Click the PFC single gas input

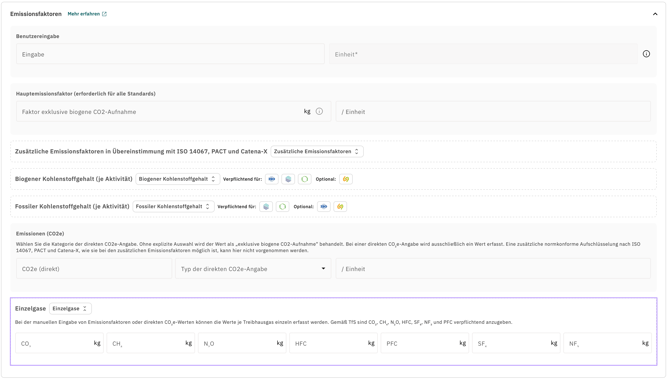pos(425,343)
